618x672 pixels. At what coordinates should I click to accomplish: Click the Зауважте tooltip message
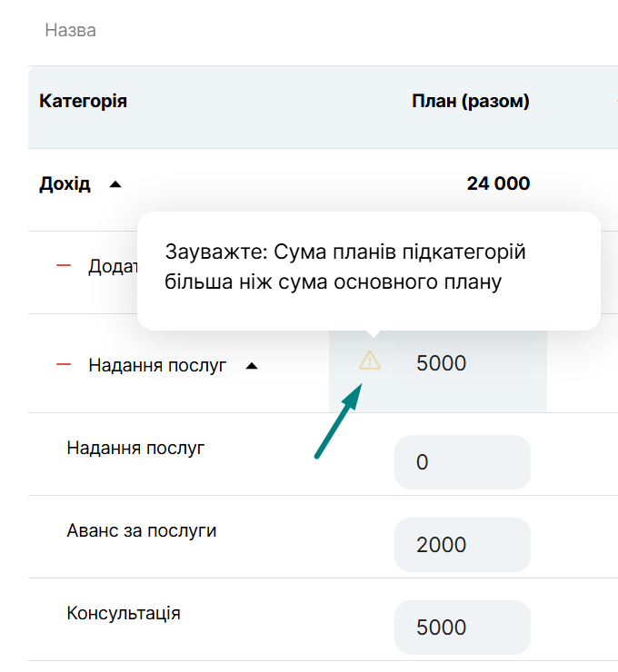[x=345, y=267]
